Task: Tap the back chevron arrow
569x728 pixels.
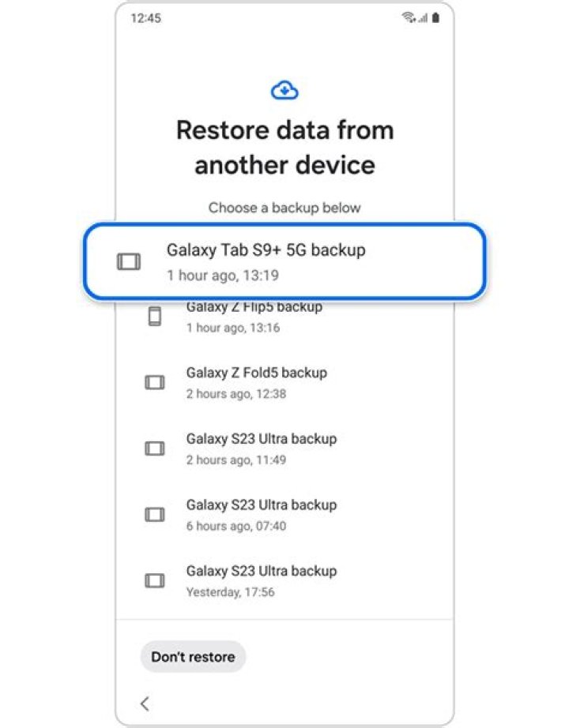Action: click(x=145, y=704)
